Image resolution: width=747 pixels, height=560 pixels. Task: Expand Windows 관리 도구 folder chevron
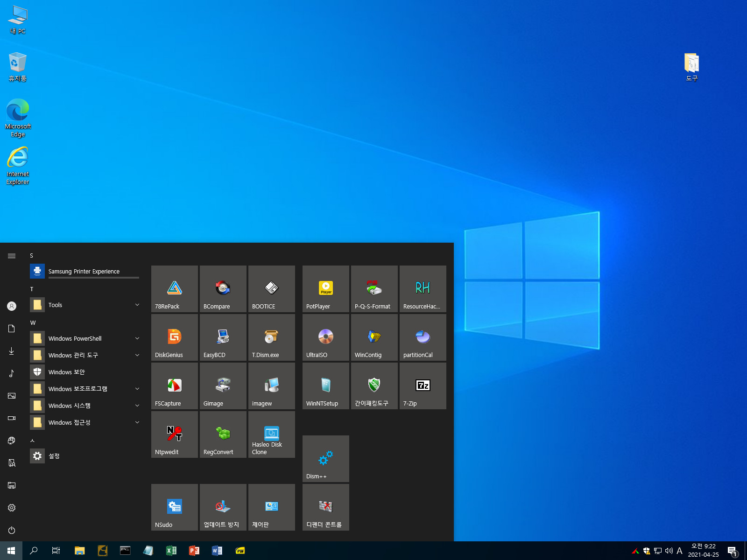pyautogui.click(x=137, y=355)
